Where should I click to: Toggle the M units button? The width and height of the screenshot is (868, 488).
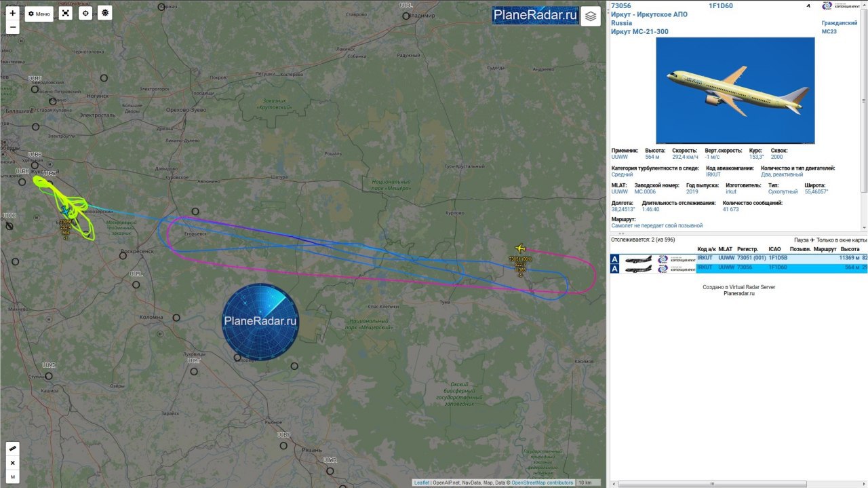point(13,477)
